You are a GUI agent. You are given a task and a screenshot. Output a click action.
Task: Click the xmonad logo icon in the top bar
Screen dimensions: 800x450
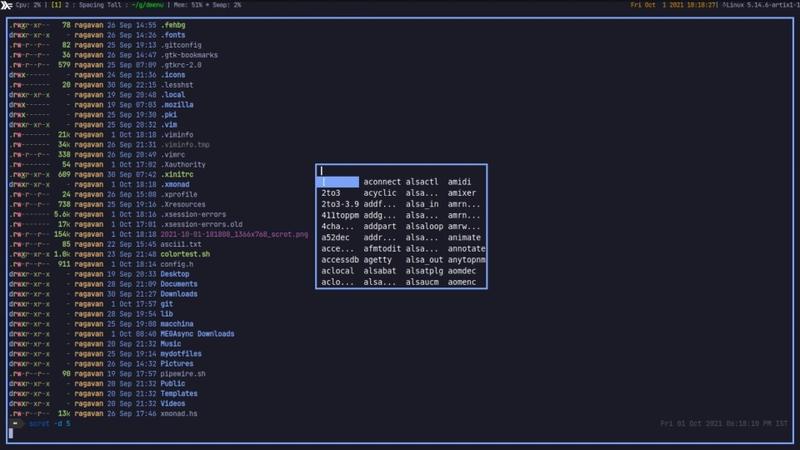click(x=6, y=5)
